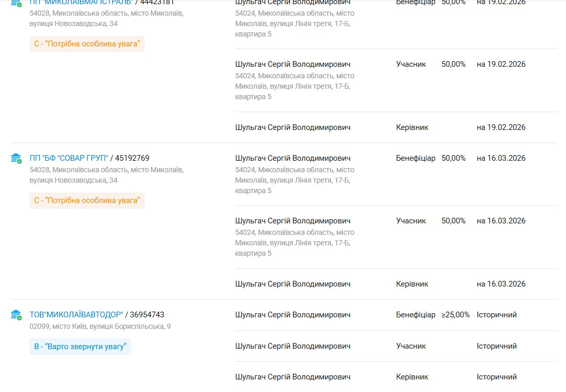566x392 pixels.
Task: Click the Київ, вулиця Бориспільська, 9 address
Action: [100, 327]
